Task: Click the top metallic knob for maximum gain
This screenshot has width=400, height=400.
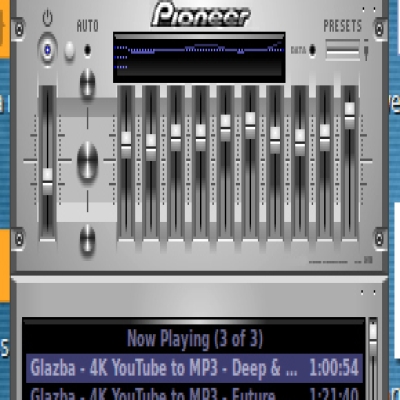Action: pos(87,84)
